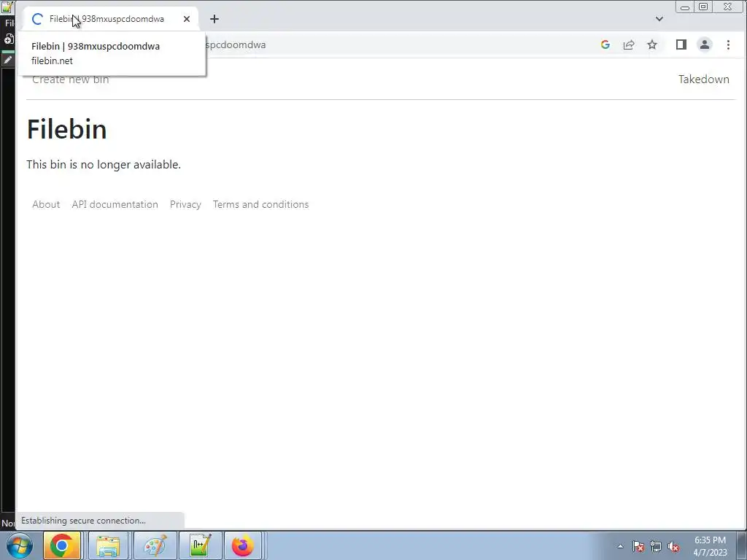Click the Create new bin link
747x560 pixels.
[71, 79]
